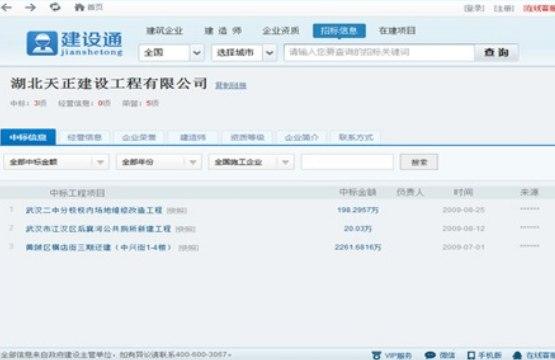Open VIP服务 icon in the bottom bar
This screenshot has width=555, height=360.
point(376,355)
